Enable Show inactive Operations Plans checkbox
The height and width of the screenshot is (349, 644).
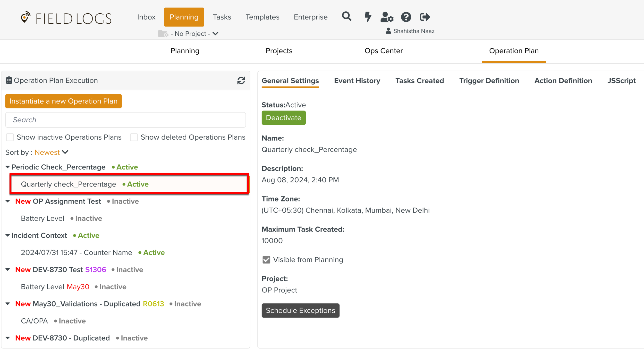(10, 137)
